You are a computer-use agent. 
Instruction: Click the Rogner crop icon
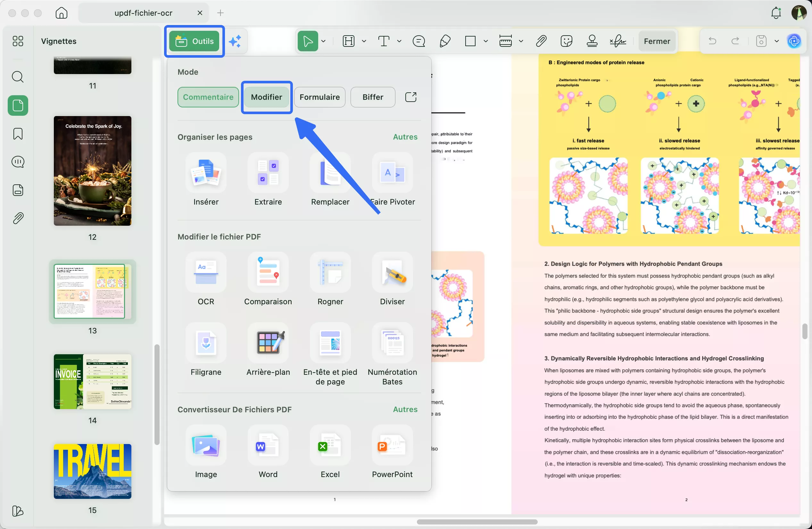tap(330, 273)
